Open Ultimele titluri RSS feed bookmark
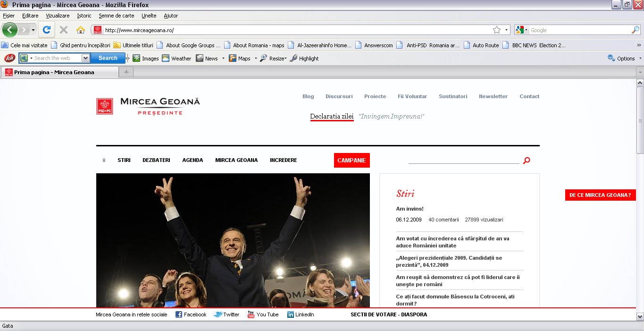The height and width of the screenshot is (331, 644). [134, 45]
